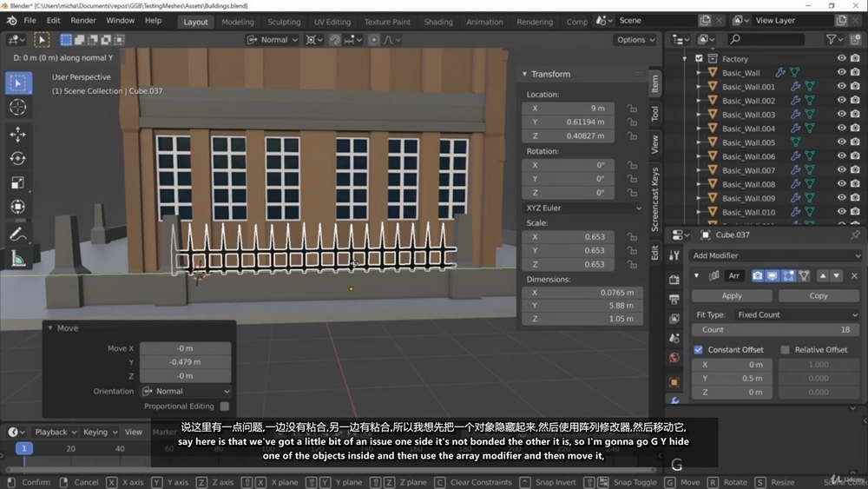Open the Modifiers properties tab icon

pos(674,400)
